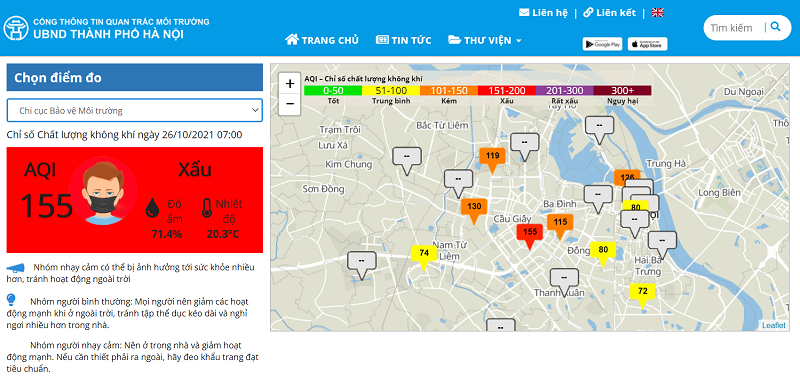This screenshot has height=385, width=800.
Task: Open the App Store badge
Action: coord(647,44)
